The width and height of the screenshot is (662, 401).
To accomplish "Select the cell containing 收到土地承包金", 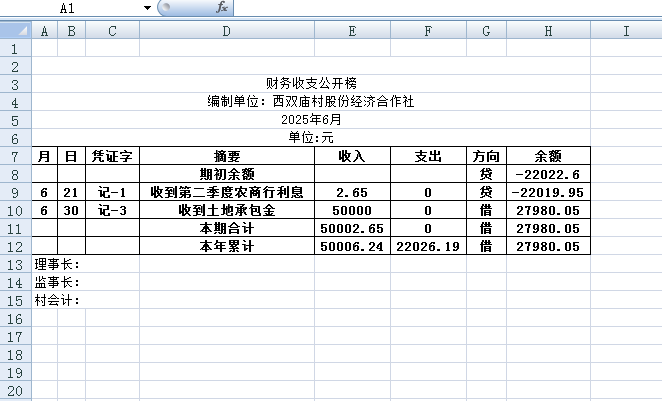I will tap(226, 210).
